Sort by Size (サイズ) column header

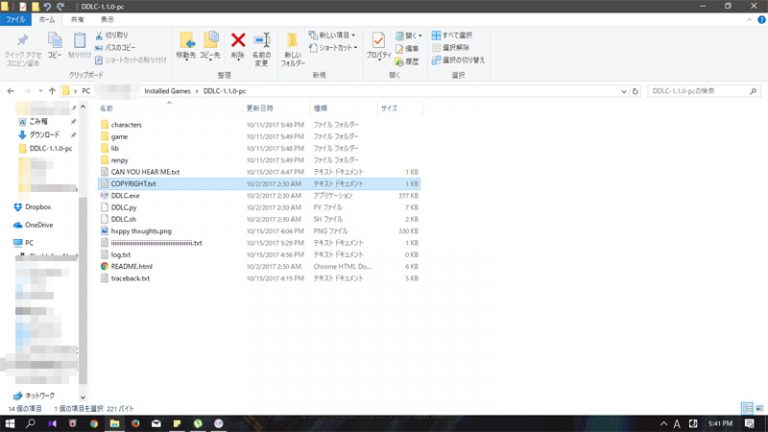pyautogui.click(x=389, y=108)
